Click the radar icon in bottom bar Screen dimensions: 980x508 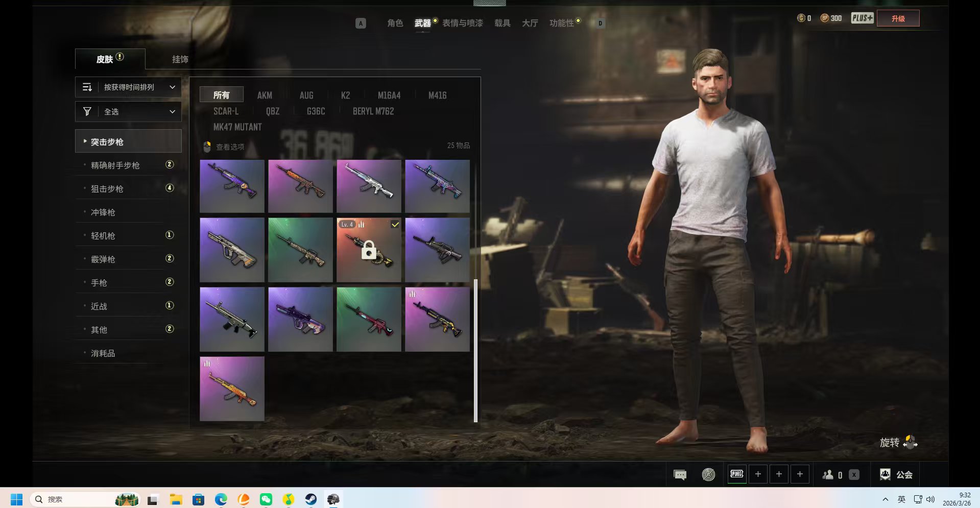coord(708,475)
